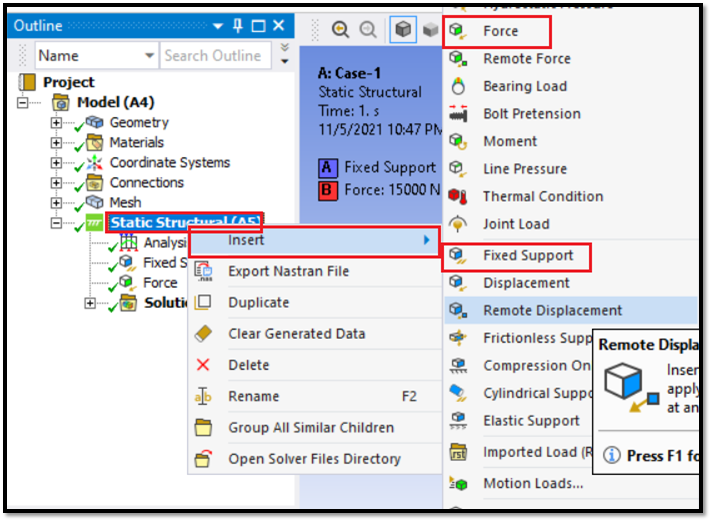Select the Static Structural (A5) tree item

184,222
